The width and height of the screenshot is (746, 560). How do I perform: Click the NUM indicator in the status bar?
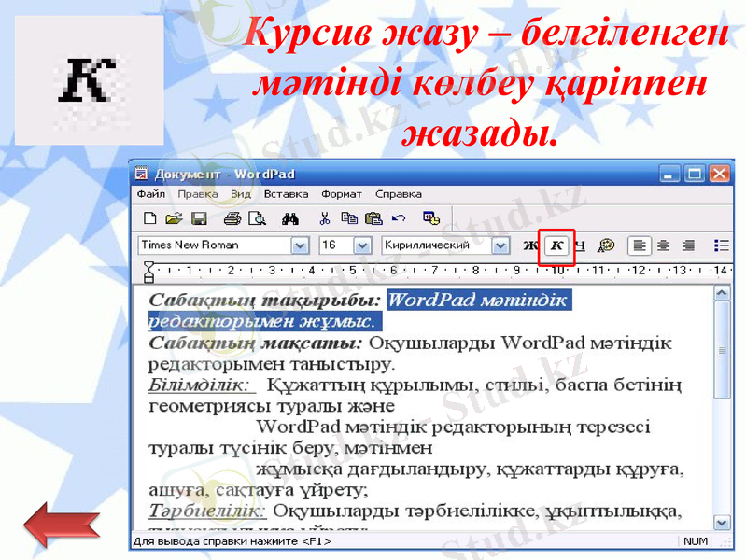point(695,541)
